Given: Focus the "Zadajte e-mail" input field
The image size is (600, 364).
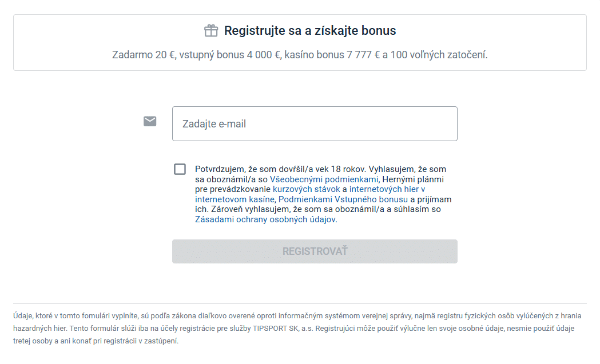Looking at the screenshot, I should (315, 123).
